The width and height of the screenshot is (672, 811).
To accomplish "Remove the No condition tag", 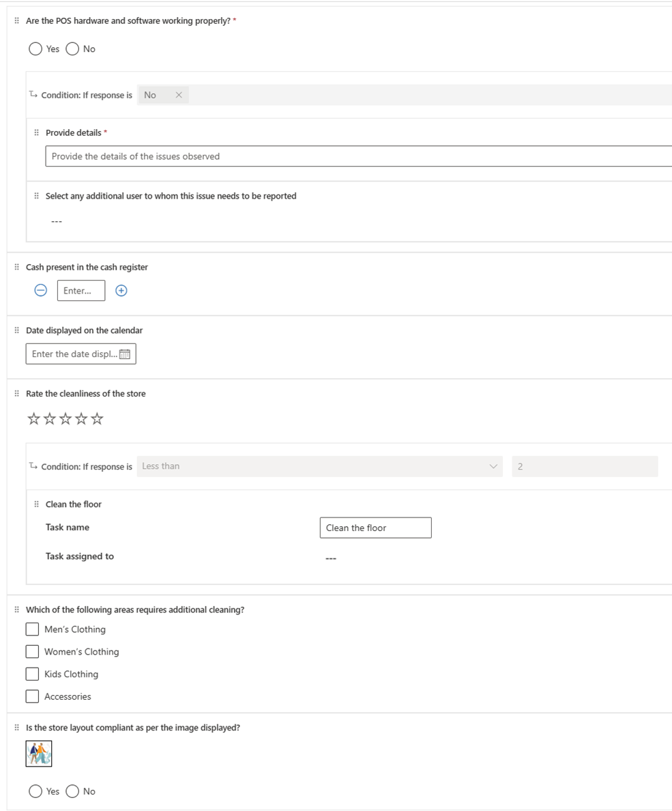I will (x=179, y=95).
